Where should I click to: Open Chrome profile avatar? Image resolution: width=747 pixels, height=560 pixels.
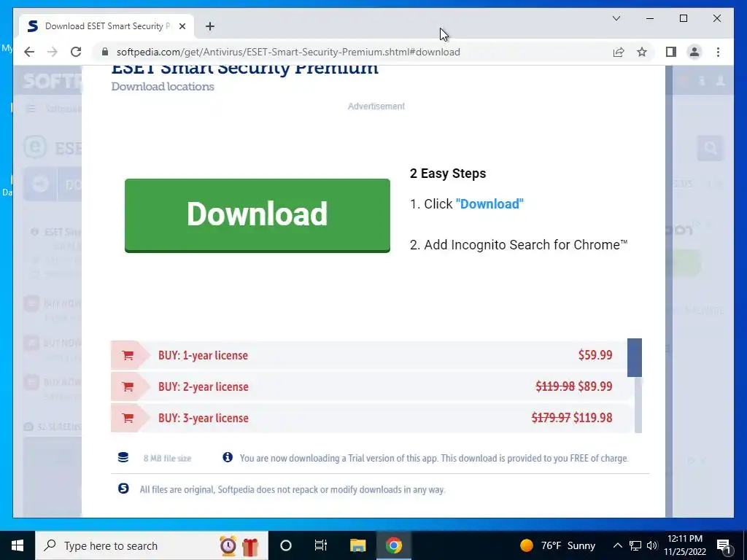point(694,52)
